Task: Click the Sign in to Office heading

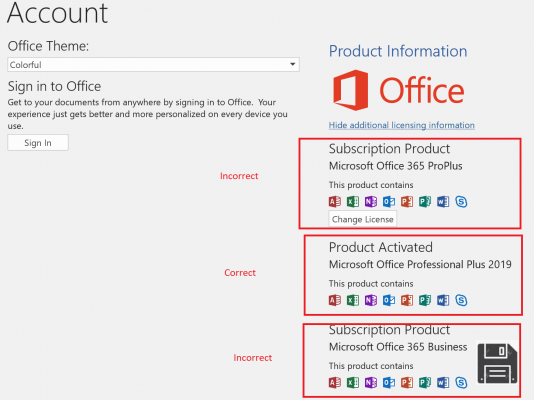Action: tap(54, 86)
